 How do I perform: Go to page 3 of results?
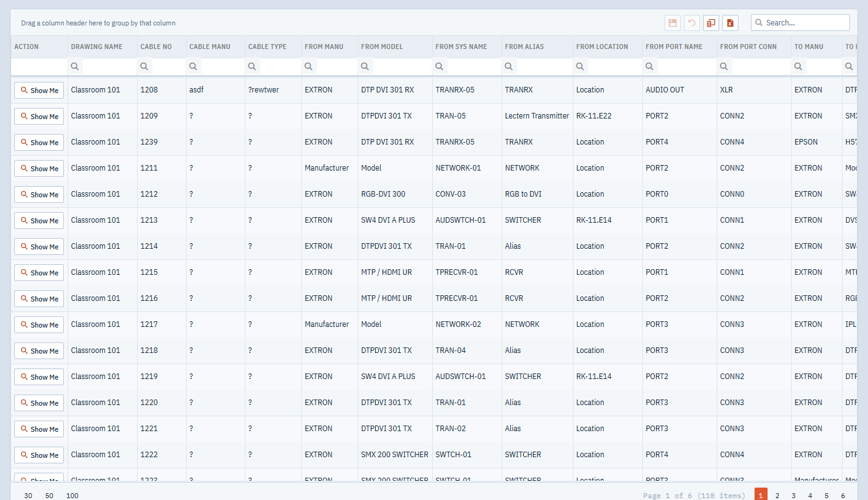794,496
